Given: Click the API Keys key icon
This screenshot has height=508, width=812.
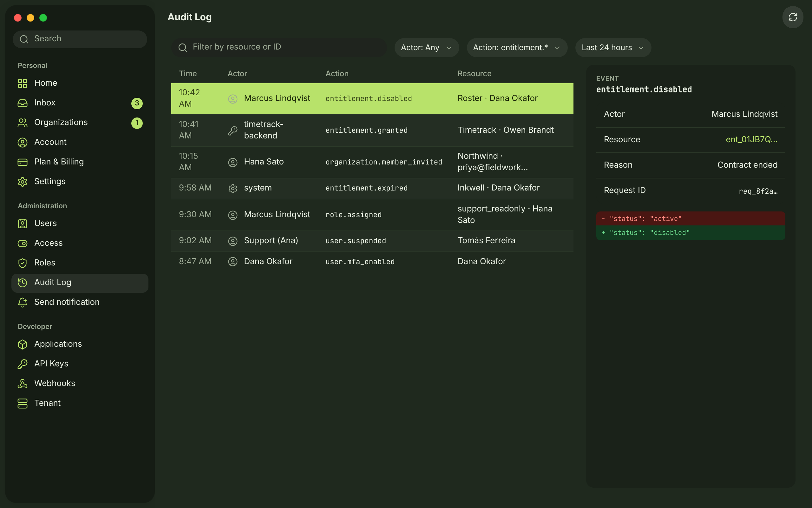Looking at the screenshot, I should coord(23,364).
